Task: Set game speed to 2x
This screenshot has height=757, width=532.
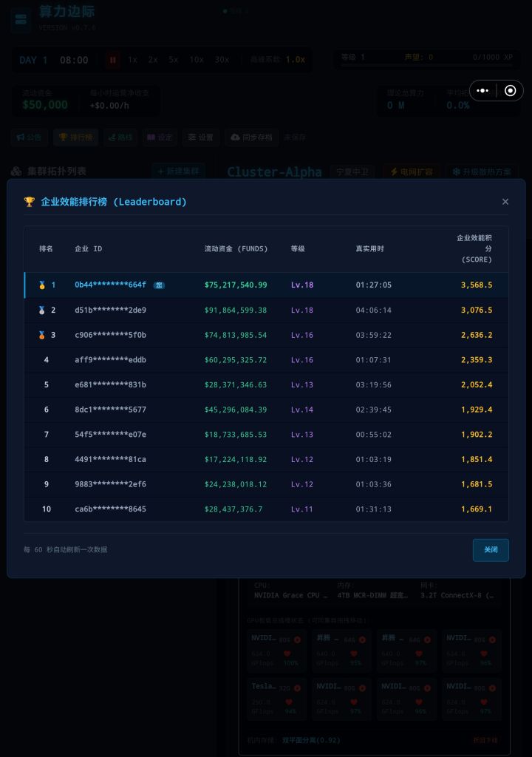Action: click(152, 60)
